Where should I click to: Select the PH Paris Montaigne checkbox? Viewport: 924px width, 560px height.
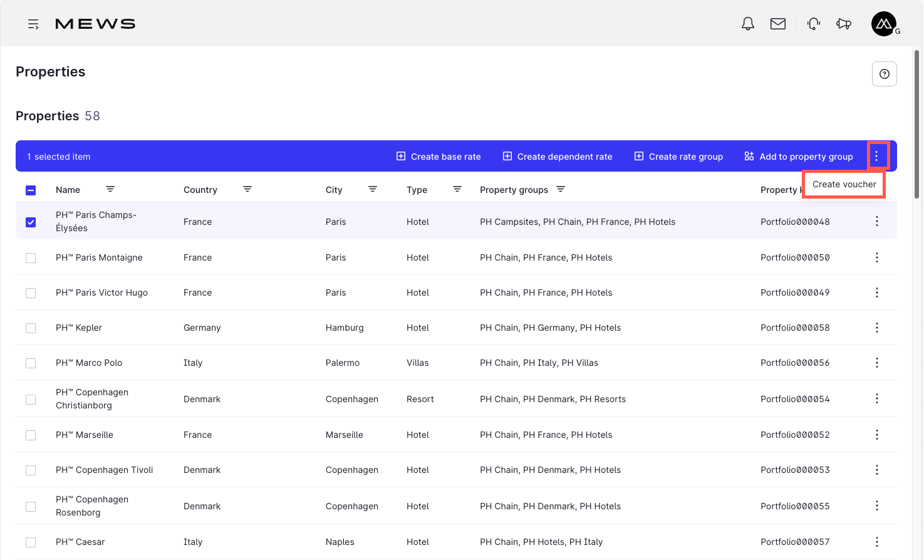click(31, 258)
